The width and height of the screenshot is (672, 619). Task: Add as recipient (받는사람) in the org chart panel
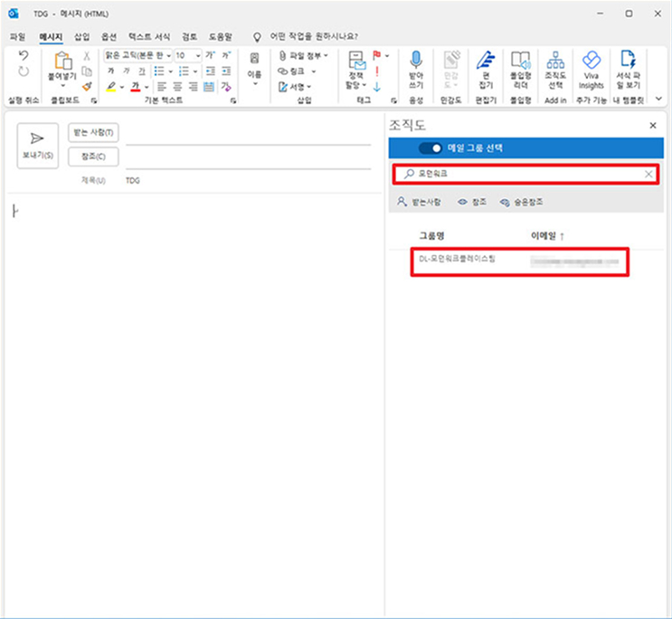[419, 202]
